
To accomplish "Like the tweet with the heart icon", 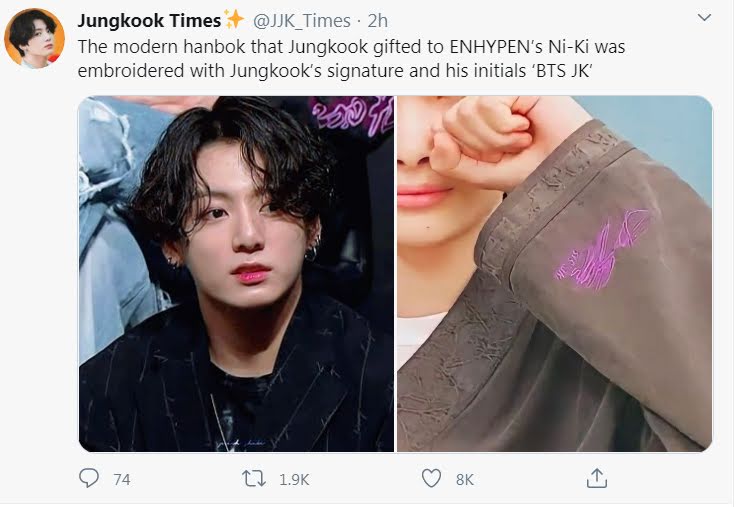I will coord(431,478).
